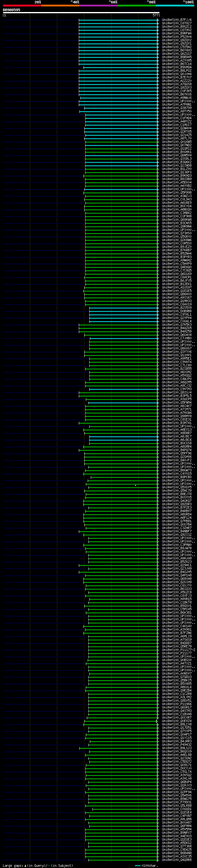Select the UniRef100_Q9ZQY2 label
This screenshot has width=197, height=868.
click(176, 40)
